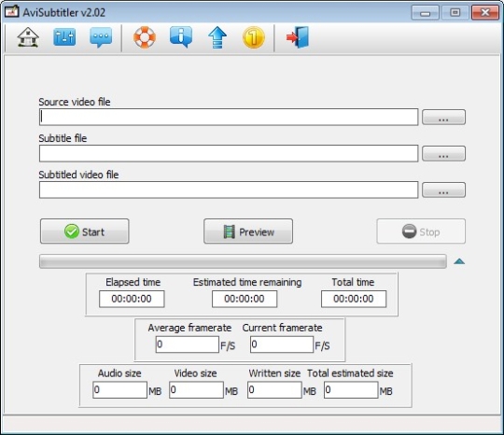
Task: Browse for the subtitle file
Action: [x=443, y=153]
